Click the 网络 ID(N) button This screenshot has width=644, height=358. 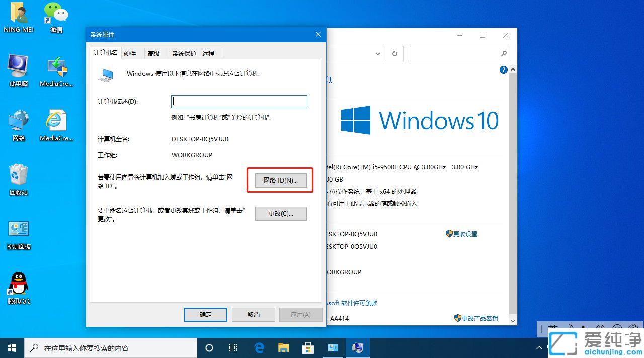point(280,180)
